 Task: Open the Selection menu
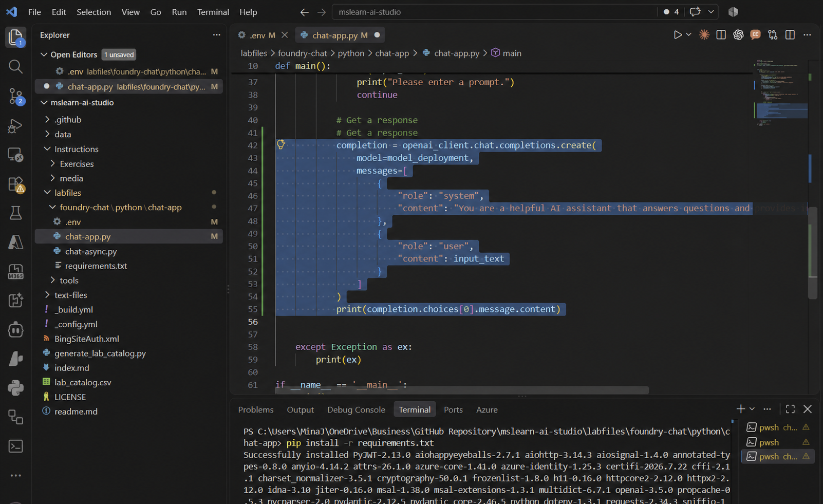(93, 12)
